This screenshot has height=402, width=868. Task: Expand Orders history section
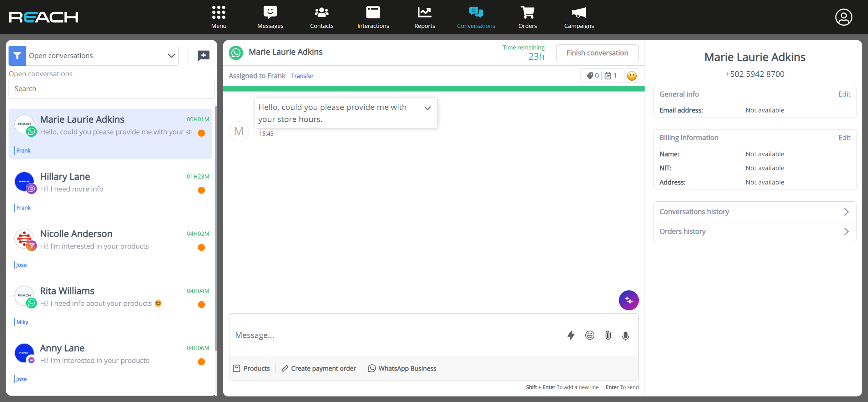754,232
